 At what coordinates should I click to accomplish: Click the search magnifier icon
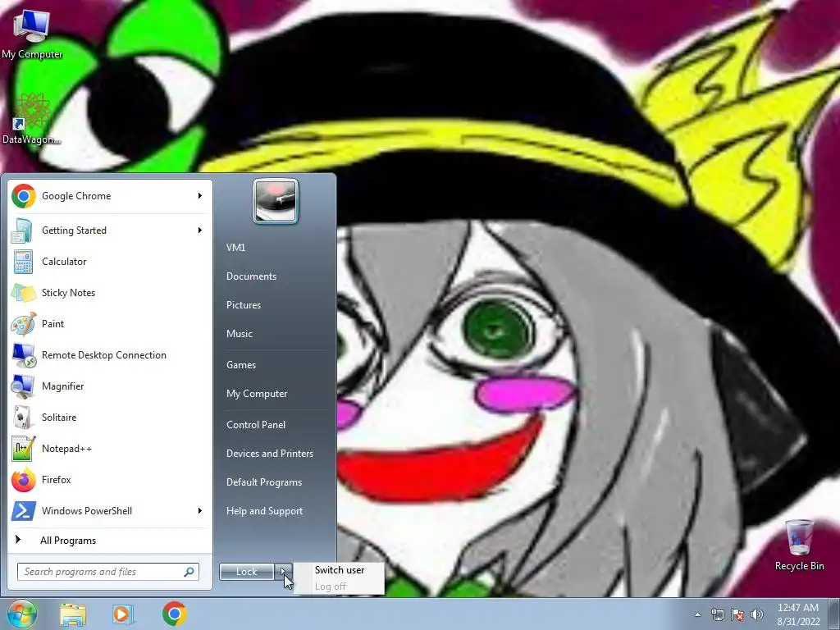(x=189, y=572)
